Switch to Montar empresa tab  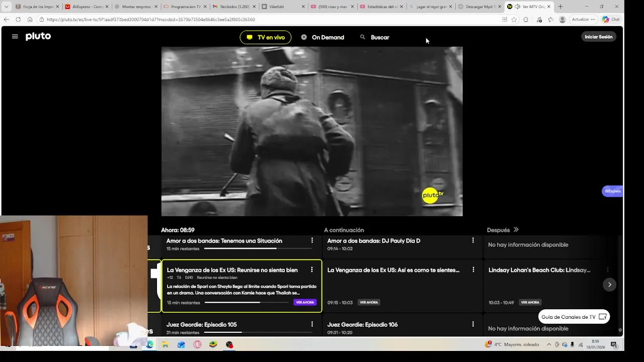[x=136, y=7]
